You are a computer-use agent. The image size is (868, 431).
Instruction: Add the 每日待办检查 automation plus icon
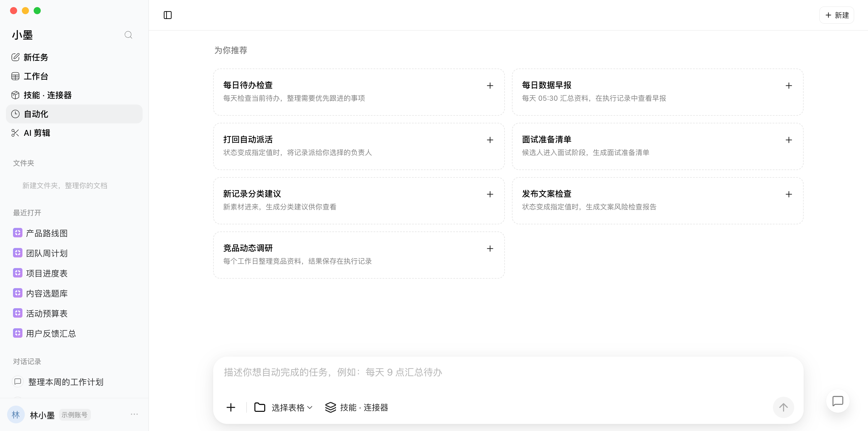pos(490,86)
